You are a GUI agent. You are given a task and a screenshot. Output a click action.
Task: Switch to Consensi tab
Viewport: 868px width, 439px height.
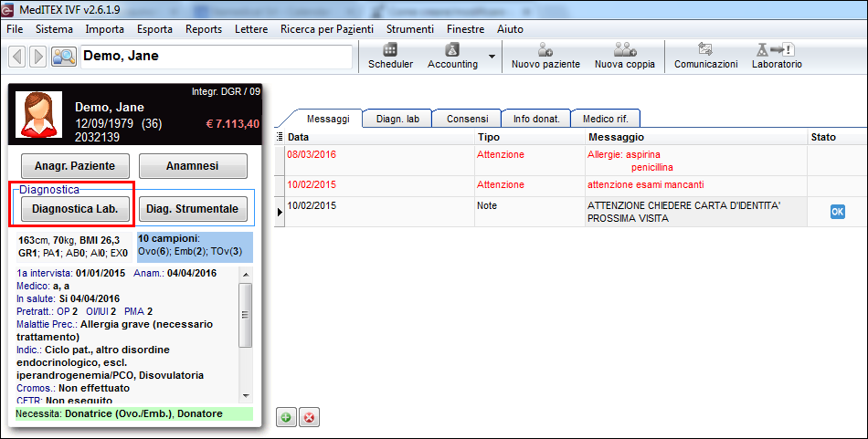tap(467, 119)
